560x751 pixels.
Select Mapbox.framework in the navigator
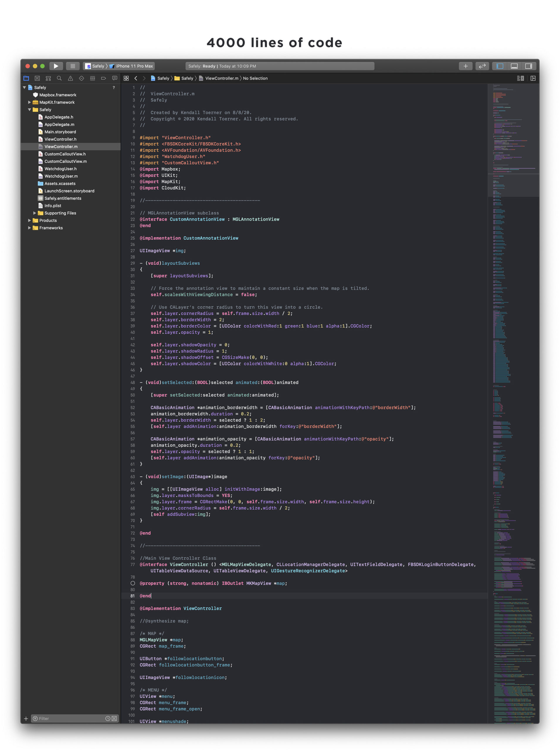(58, 95)
